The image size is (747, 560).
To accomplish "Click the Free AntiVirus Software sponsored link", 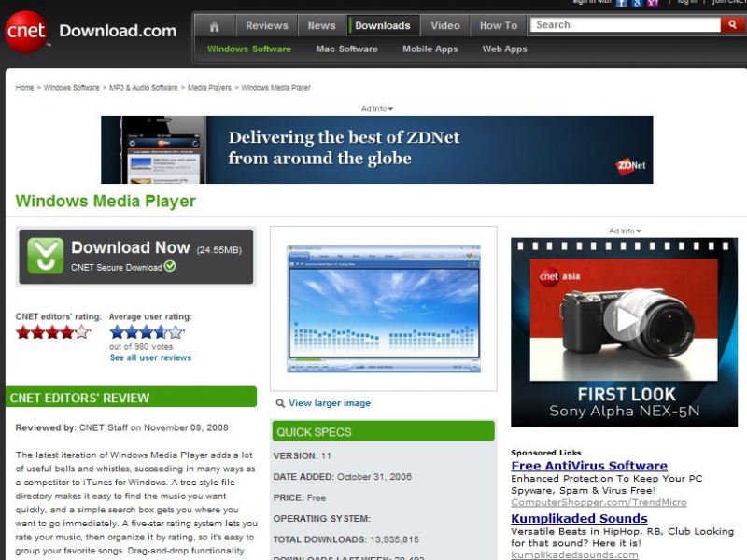I will tap(589, 466).
